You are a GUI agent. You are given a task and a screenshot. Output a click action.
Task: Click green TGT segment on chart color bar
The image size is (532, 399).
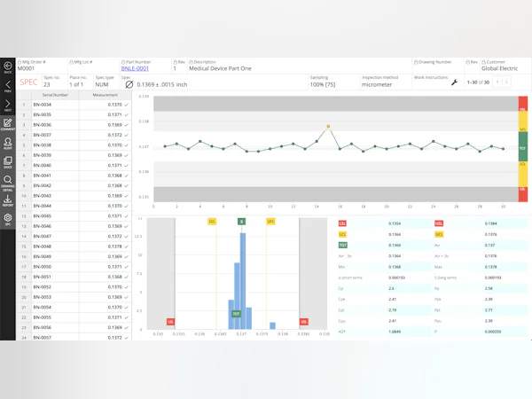[523, 146]
